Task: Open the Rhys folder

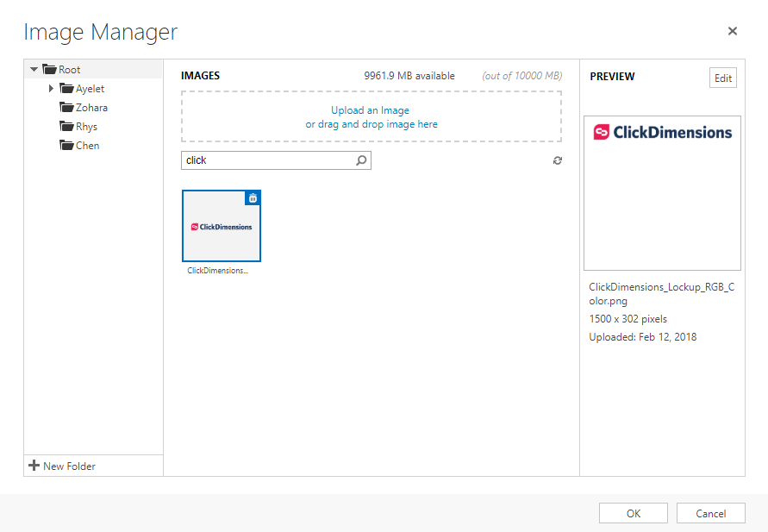Action: (x=87, y=127)
